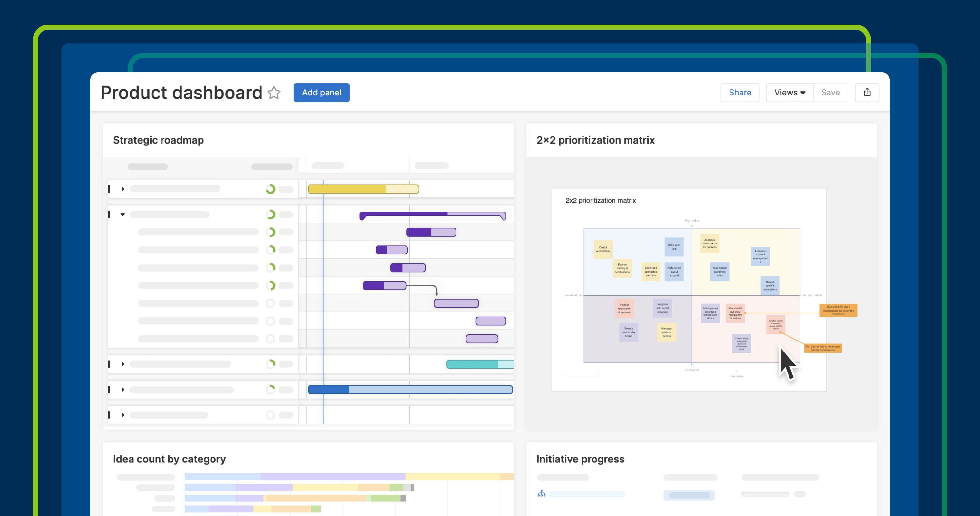Click the export icon in the top-right corner
Viewport: 980px width, 516px height.
(x=867, y=92)
